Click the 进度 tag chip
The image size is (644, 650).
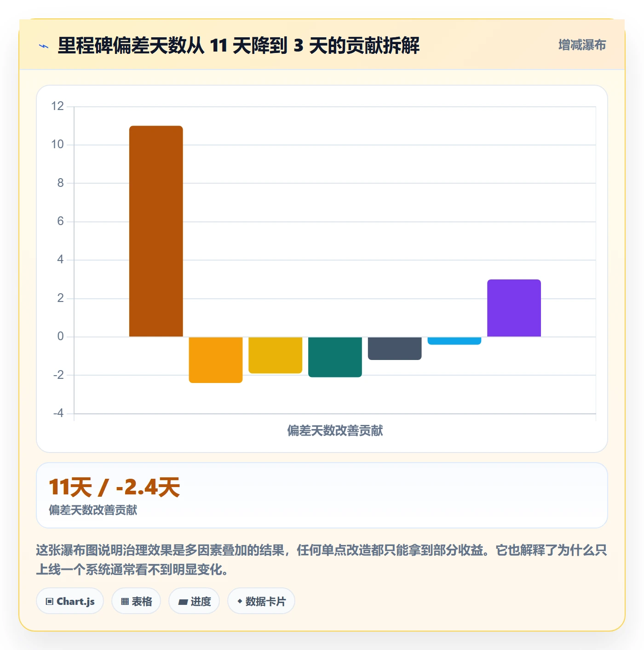tap(194, 601)
